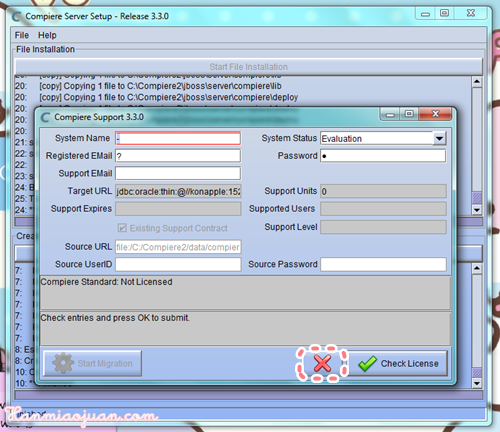The width and height of the screenshot is (500, 432).
Task: Click the gear icon on Start Migration
Action: [x=63, y=363]
